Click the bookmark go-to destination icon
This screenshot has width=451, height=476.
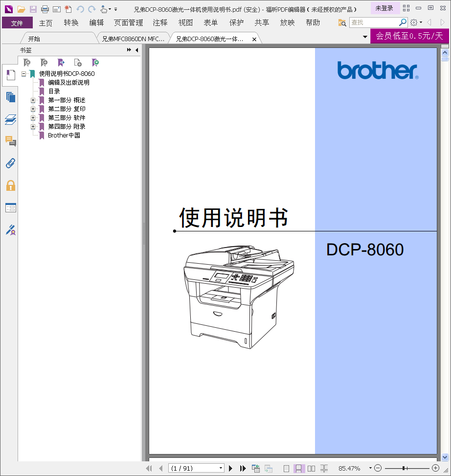point(61,63)
